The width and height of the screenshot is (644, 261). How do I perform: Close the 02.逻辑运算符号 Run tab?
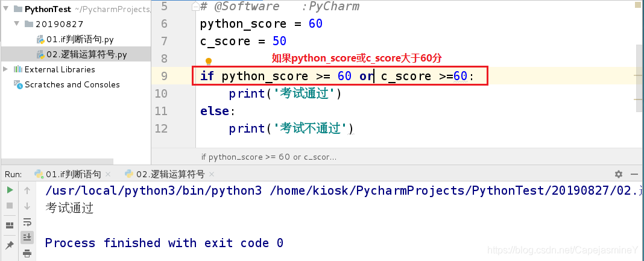[212, 175]
